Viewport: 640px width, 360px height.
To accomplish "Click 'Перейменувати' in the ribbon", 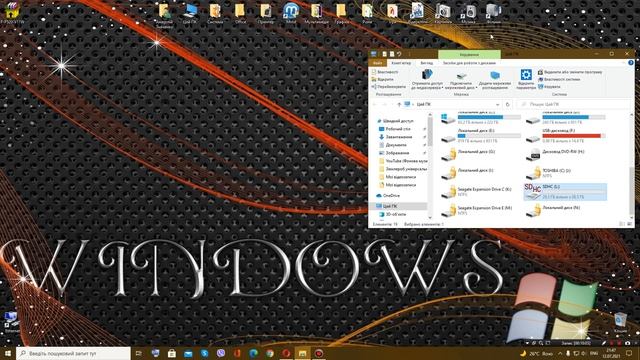I will tap(388, 87).
